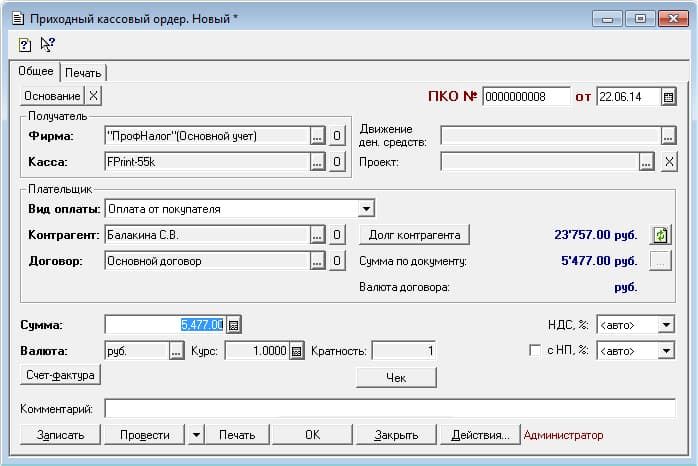Open Контрагент record with O button
698x466 pixels.
pyautogui.click(x=337, y=235)
